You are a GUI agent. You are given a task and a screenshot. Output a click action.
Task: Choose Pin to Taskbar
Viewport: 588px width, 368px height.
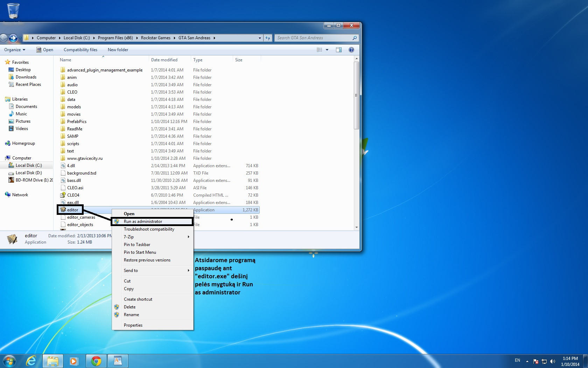153,245
